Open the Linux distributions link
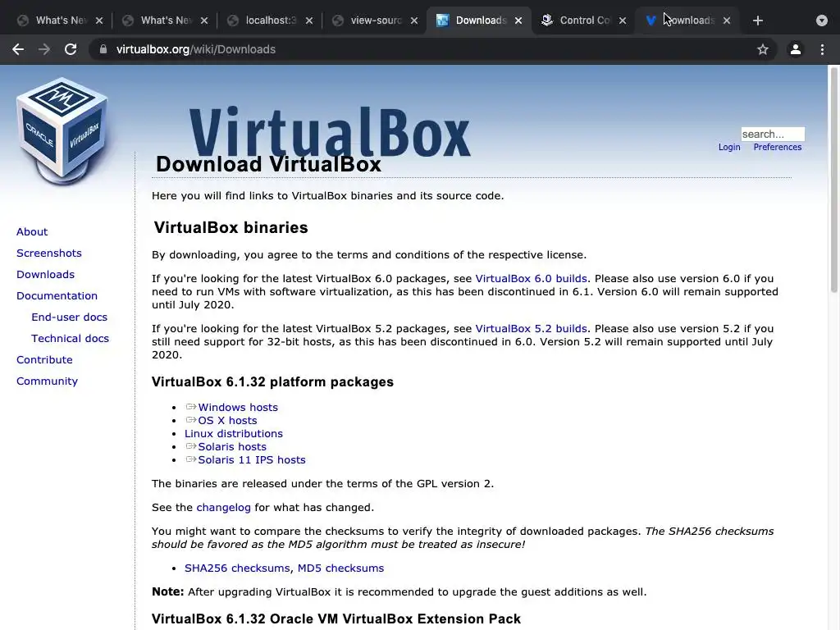Viewport: 840px width, 630px height. (234, 434)
